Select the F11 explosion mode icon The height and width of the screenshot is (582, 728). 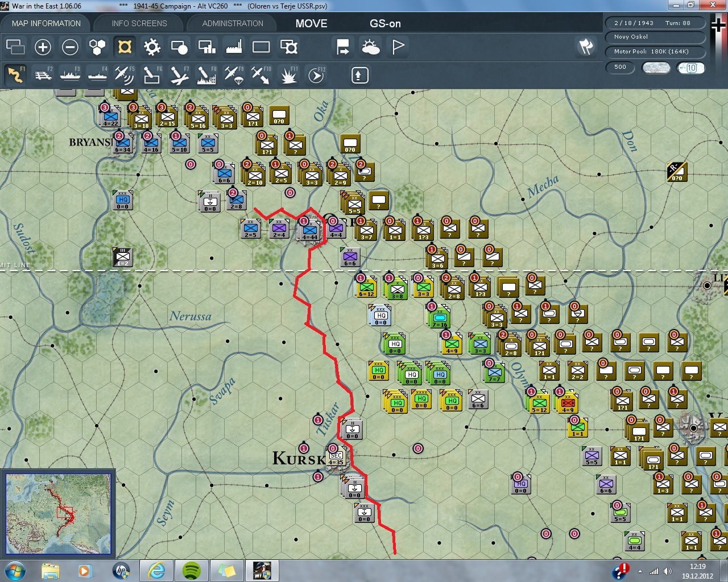click(x=288, y=75)
